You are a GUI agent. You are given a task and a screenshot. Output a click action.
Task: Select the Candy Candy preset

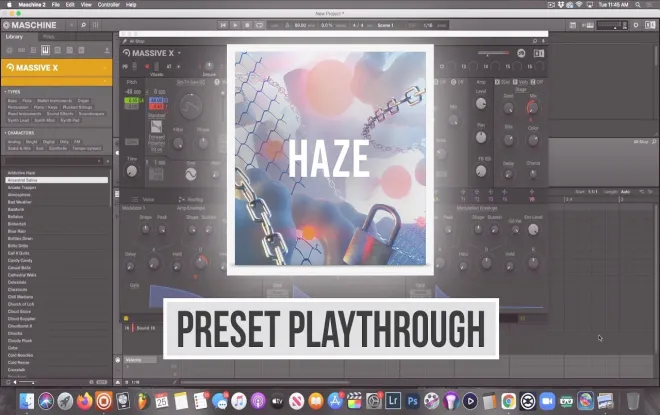(20, 261)
